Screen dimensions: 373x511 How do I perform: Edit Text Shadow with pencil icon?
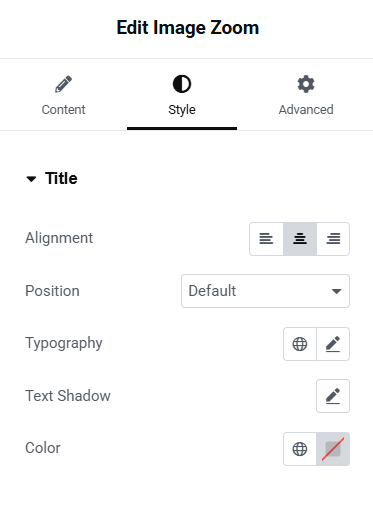333,396
